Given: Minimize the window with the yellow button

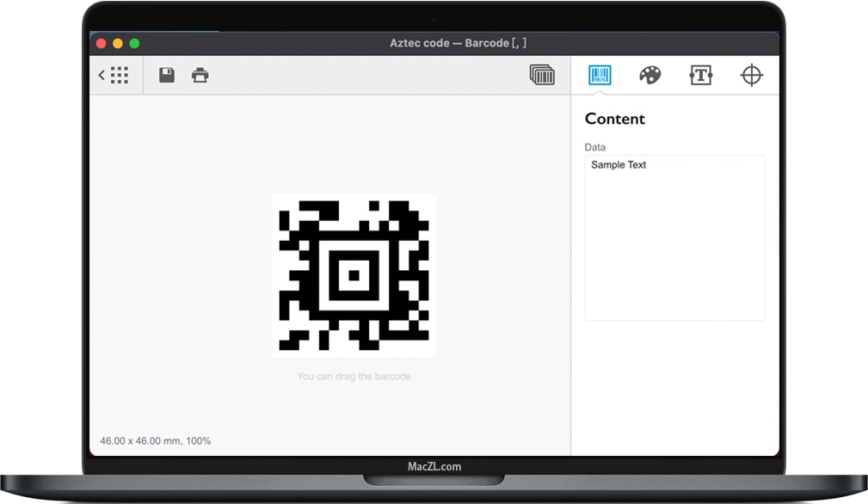Looking at the screenshot, I should point(115,41).
